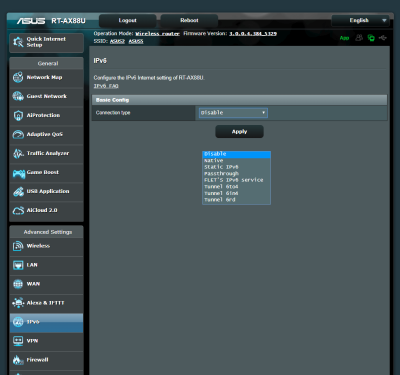Click the green network status icon
400x375 pixels.
pyautogui.click(x=371, y=38)
